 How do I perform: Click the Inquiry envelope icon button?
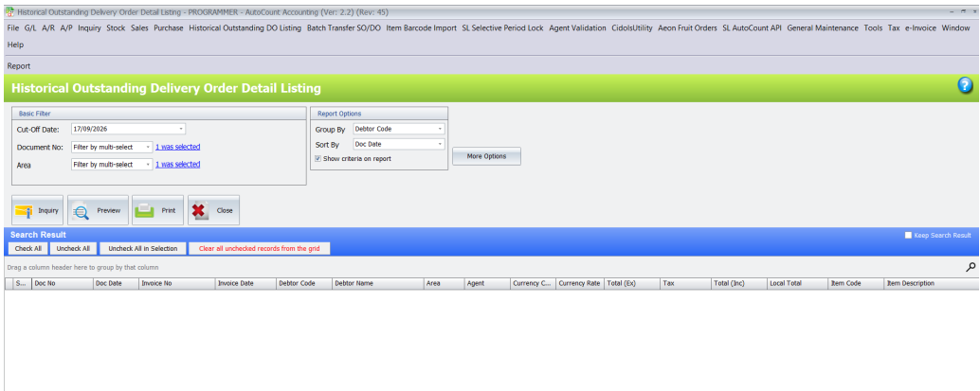point(25,210)
